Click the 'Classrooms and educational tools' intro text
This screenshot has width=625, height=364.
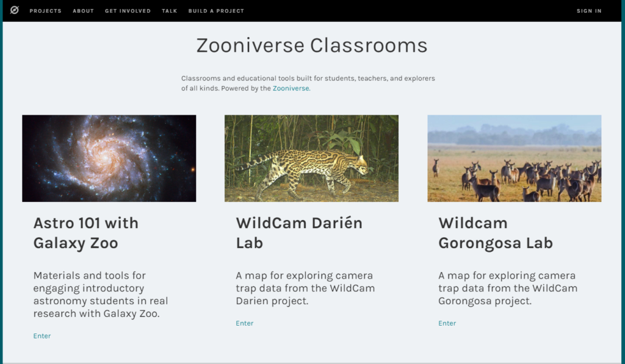[308, 84]
